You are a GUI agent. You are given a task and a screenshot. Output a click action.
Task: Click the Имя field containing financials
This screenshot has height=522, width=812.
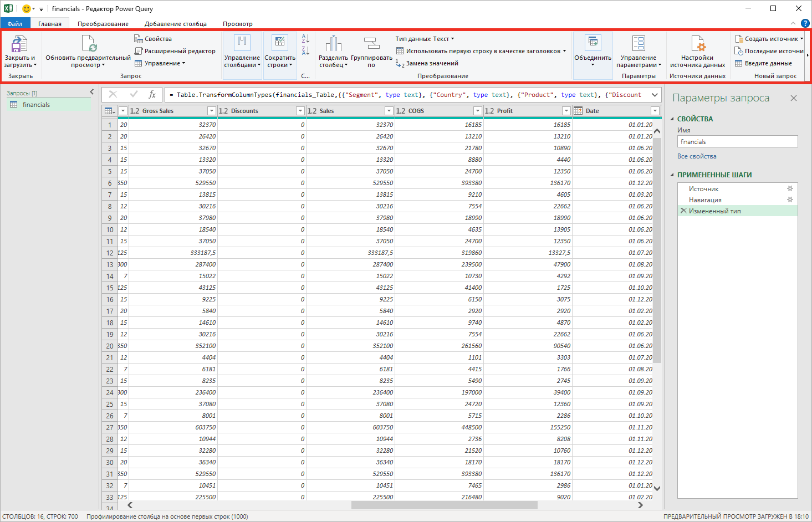pyautogui.click(x=737, y=142)
